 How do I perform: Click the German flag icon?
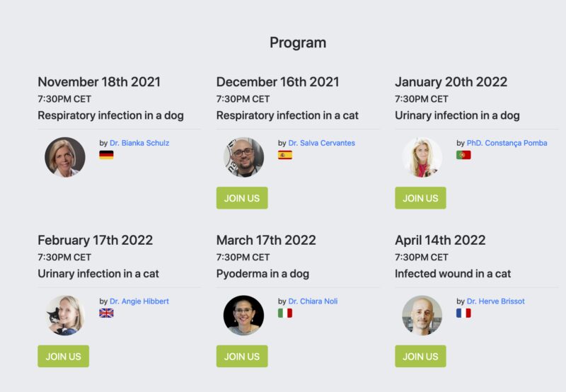[x=106, y=155]
